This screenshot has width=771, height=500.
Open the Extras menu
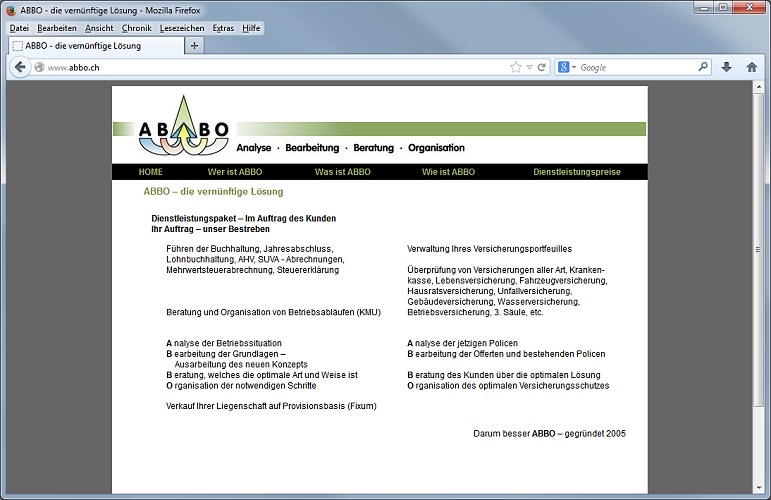click(223, 29)
